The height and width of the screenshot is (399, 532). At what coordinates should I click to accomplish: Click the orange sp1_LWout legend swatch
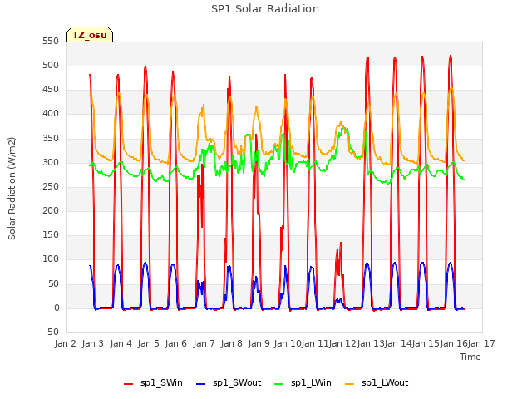[x=349, y=384]
